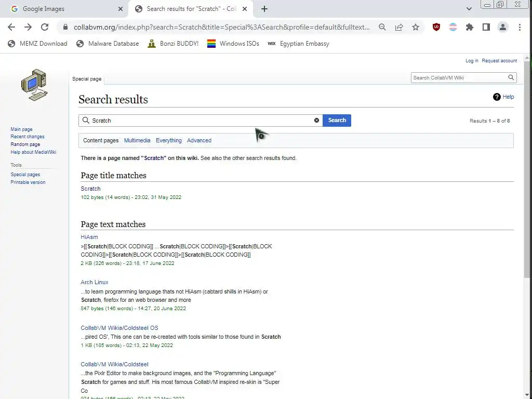Click the striped flag extension icon
The image size is (532, 399).
click(x=453, y=27)
